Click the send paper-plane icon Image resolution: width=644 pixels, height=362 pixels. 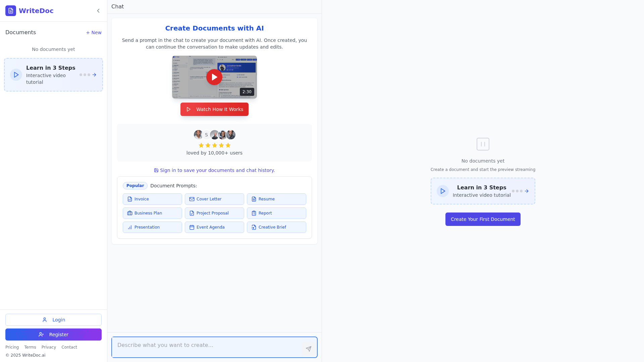coord(309,349)
